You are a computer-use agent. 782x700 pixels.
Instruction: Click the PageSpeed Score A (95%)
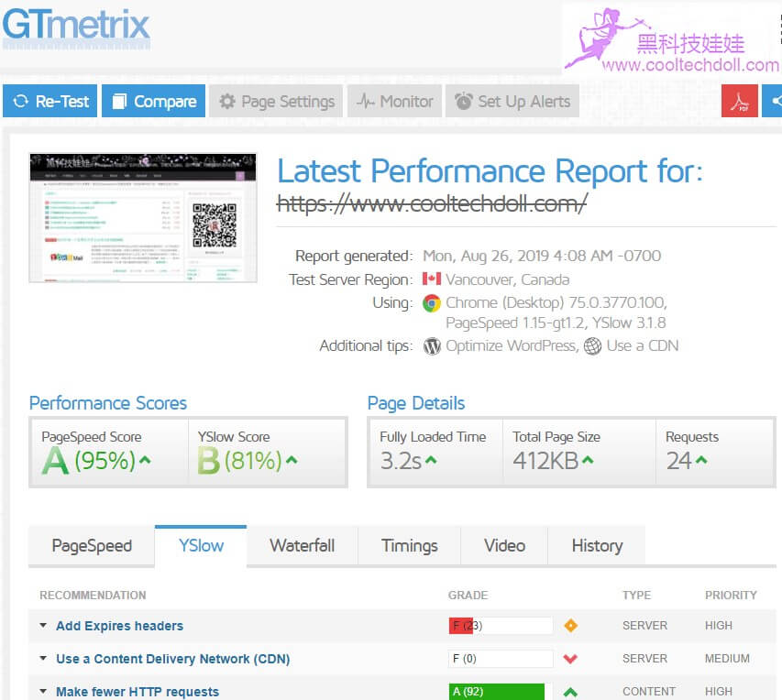click(89, 461)
